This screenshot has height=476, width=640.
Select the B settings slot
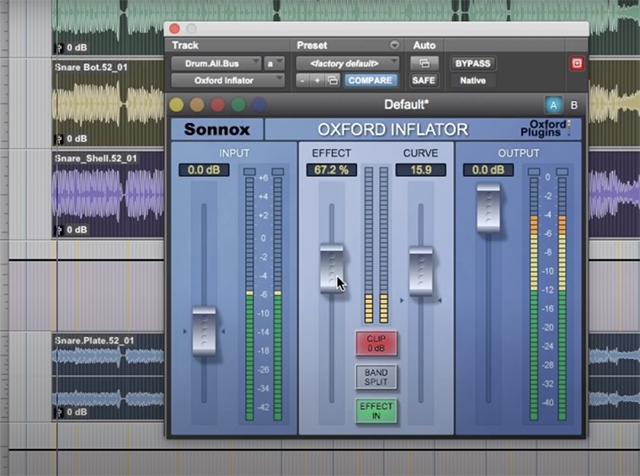574,105
